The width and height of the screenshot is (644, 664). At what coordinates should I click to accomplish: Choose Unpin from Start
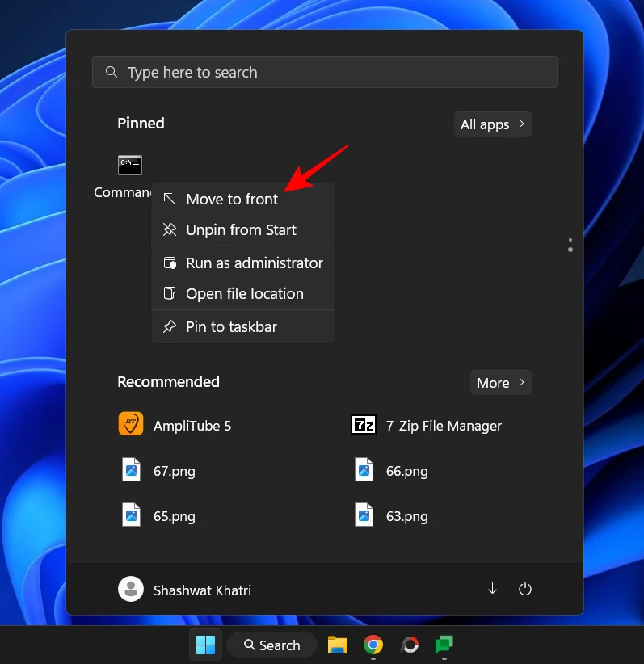(x=243, y=229)
